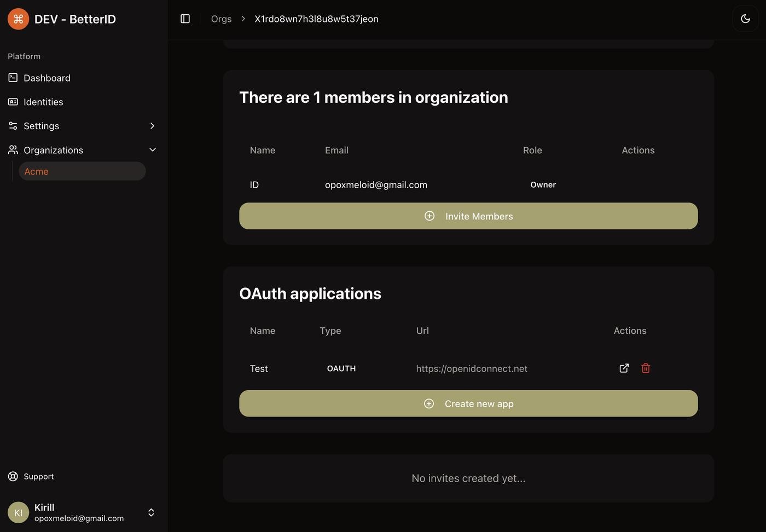Go to Orgs breadcrumb link
Screen dimensions: 766x532
(221, 19)
